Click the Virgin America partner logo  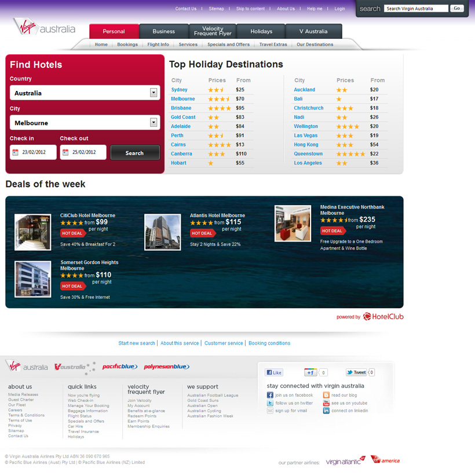pyautogui.click(x=385, y=460)
